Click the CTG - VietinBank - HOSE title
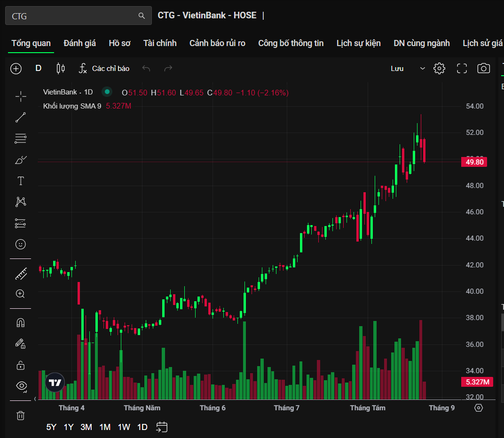The width and height of the screenshot is (504, 438). (207, 16)
